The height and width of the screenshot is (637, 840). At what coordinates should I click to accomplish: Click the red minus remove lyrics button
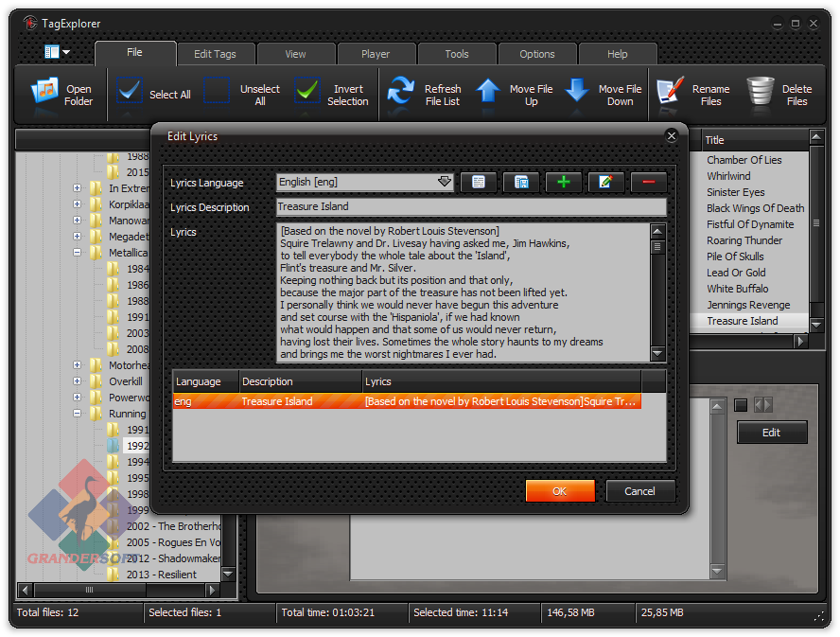648,183
